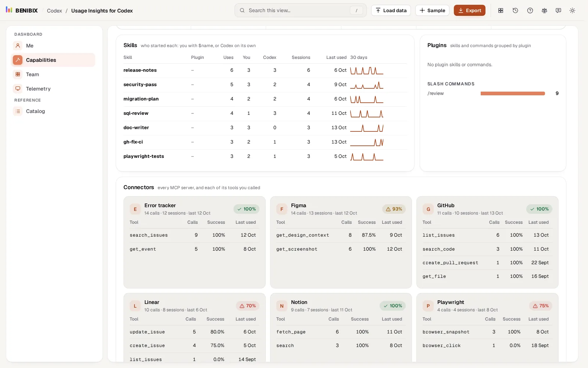Click the Playwright 75% warning badge
588x368 pixels.
(x=541, y=306)
